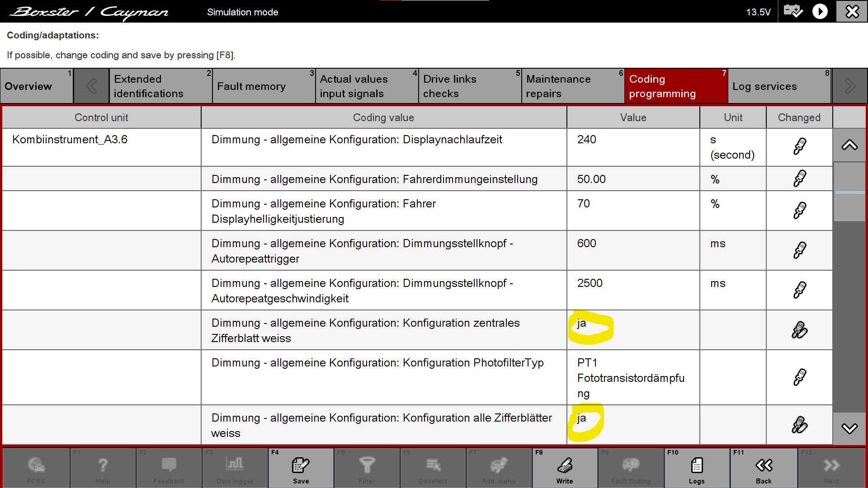868x488 pixels.
Task: Click changed marker for PhotofilterTyp row
Action: click(799, 377)
